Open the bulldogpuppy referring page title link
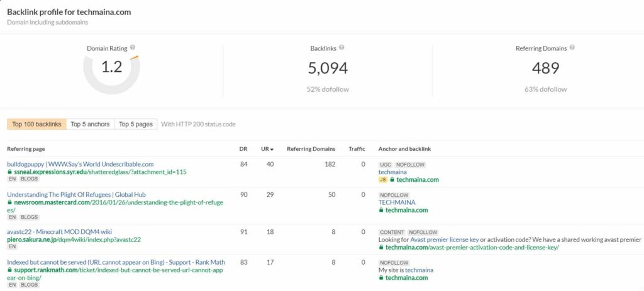The width and height of the screenshot is (644, 291). tap(80, 164)
